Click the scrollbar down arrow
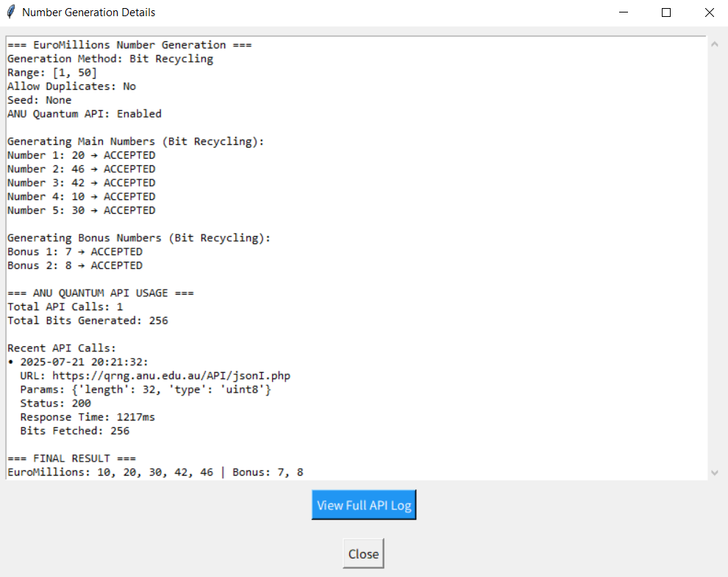The image size is (728, 577). 715,473
